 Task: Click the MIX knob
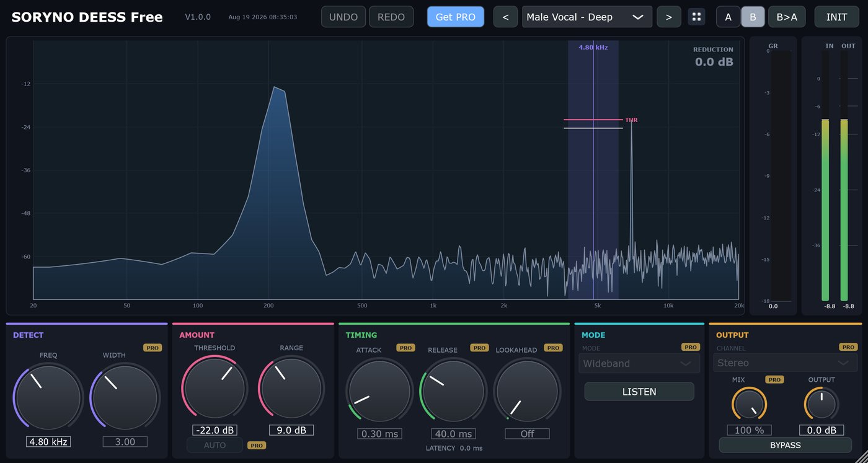tap(750, 405)
